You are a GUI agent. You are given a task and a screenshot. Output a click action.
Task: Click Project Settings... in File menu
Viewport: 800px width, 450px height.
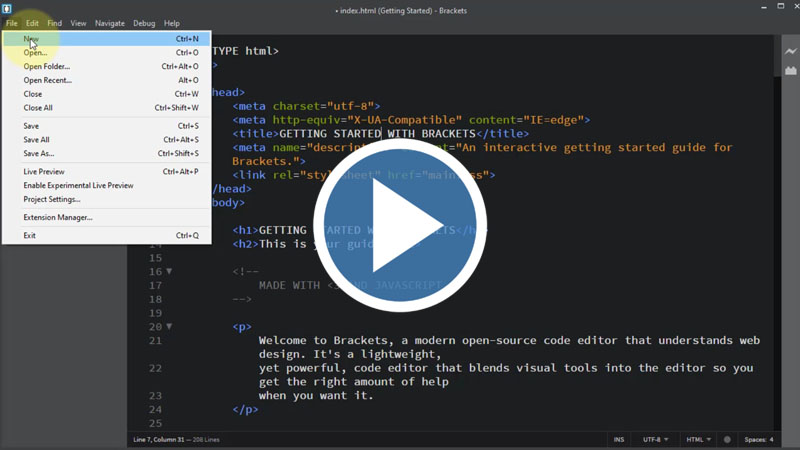coord(51,199)
